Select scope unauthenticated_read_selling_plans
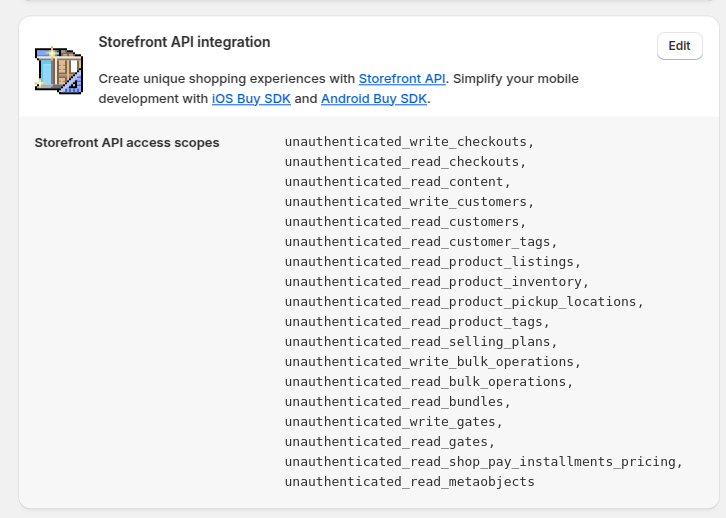Screen dimensions: 726x518 [418, 342]
